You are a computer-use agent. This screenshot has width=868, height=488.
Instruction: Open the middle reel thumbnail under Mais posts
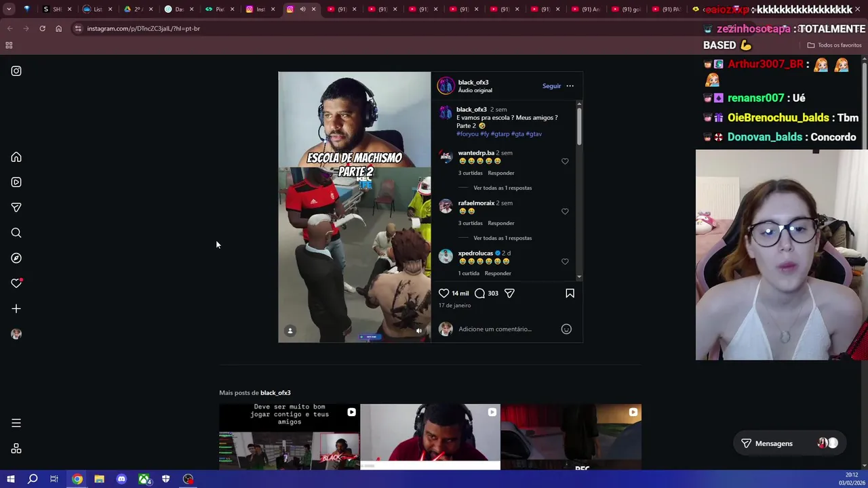tap(430, 436)
